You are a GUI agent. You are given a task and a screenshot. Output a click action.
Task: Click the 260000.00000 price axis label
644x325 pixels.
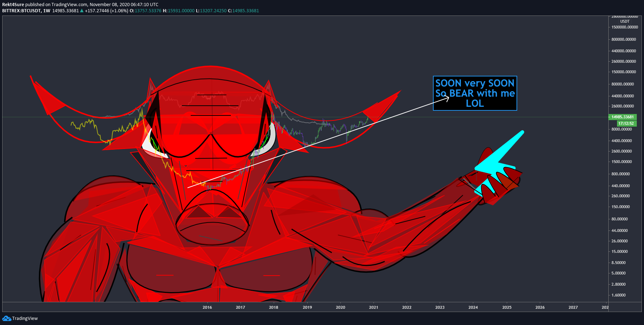624,61
